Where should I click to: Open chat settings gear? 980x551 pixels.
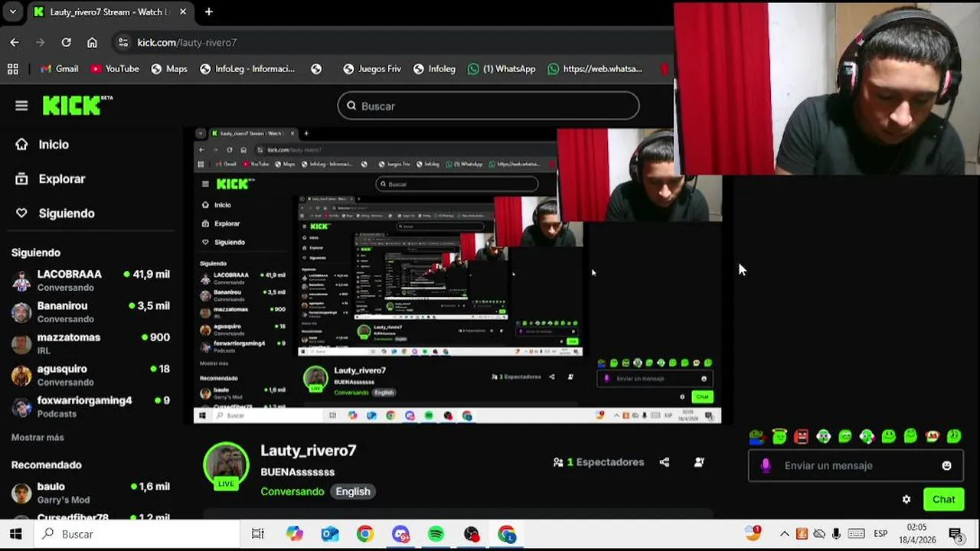click(906, 499)
